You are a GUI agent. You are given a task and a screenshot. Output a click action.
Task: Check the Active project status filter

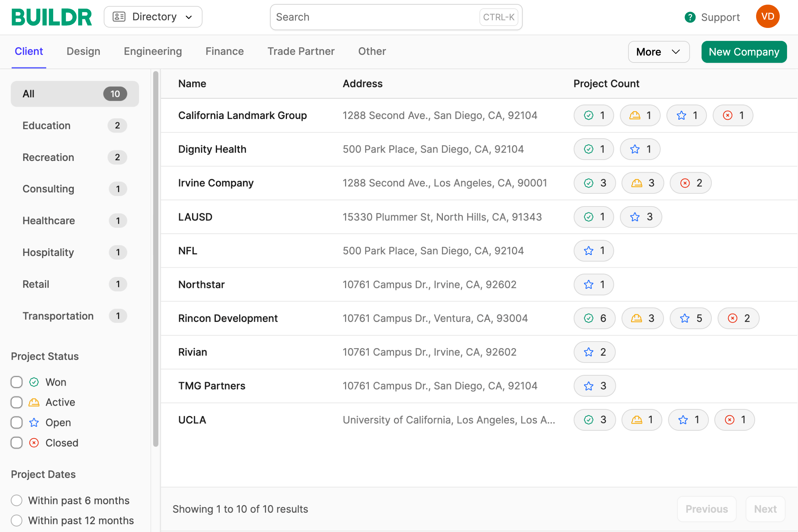click(x=17, y=402)
